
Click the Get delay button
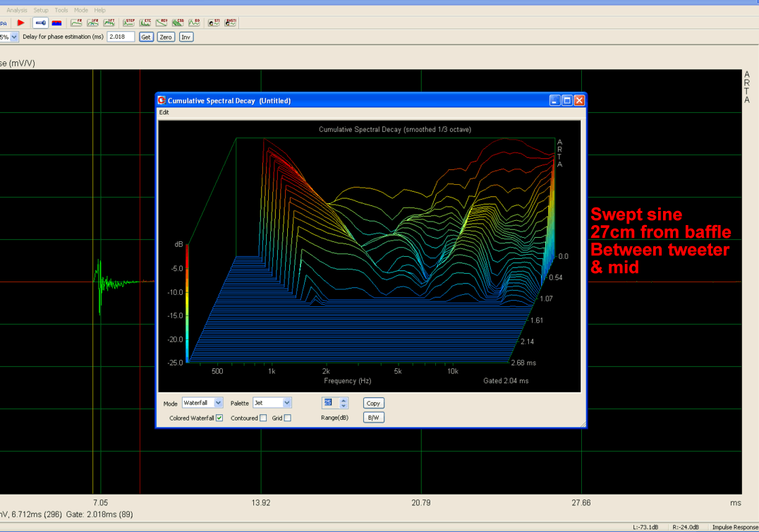coord(146,37)
